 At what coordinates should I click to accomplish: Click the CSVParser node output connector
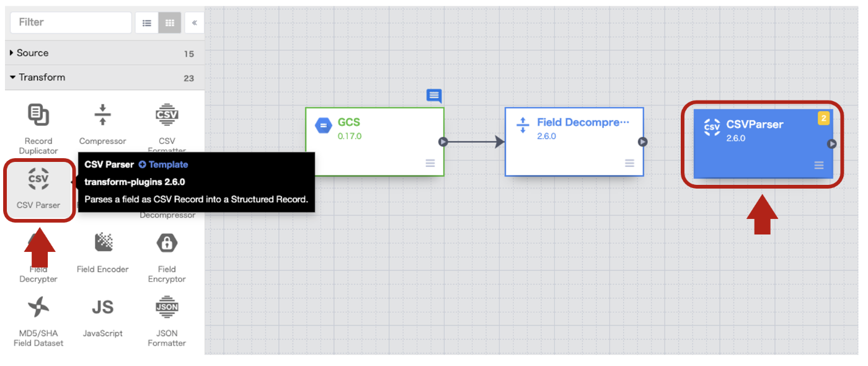pyautogui.click(x=832, y=144)
